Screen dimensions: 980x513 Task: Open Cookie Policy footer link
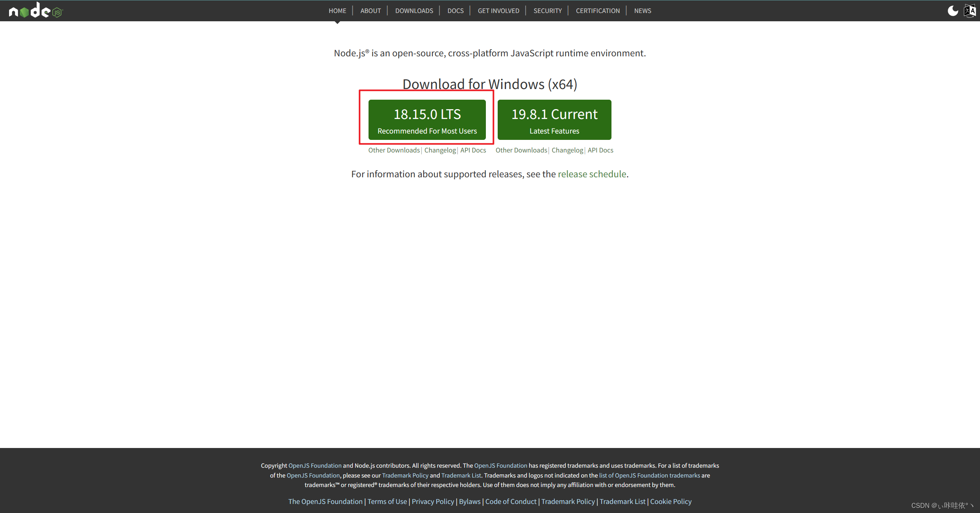[x=671, y=502]
